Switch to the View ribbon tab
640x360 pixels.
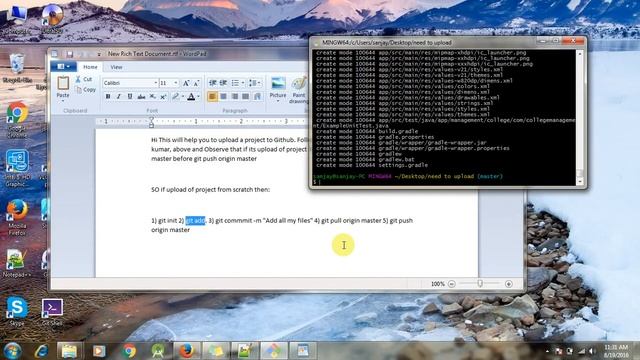tap(116, 67)
